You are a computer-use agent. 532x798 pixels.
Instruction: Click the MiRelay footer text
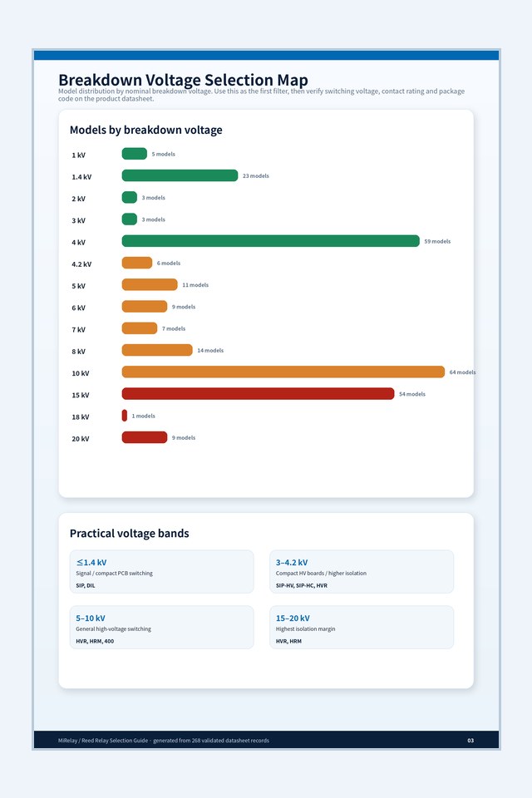[164, 741]
